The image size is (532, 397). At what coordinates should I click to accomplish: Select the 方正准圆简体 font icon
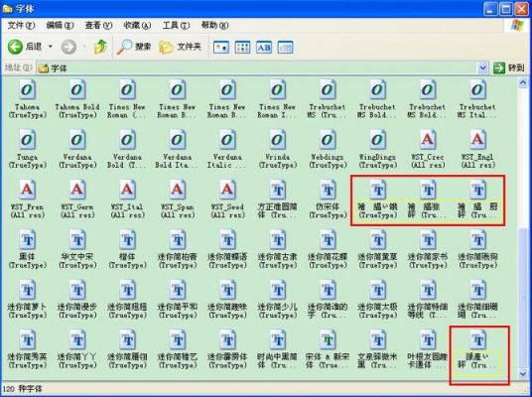click(x=278, y=190)
